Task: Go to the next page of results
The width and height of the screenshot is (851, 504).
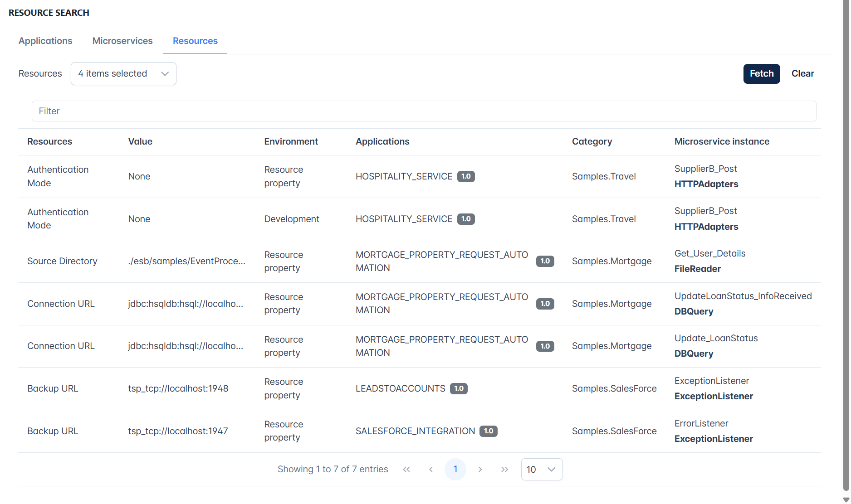Action: click(x=480, y=470)
